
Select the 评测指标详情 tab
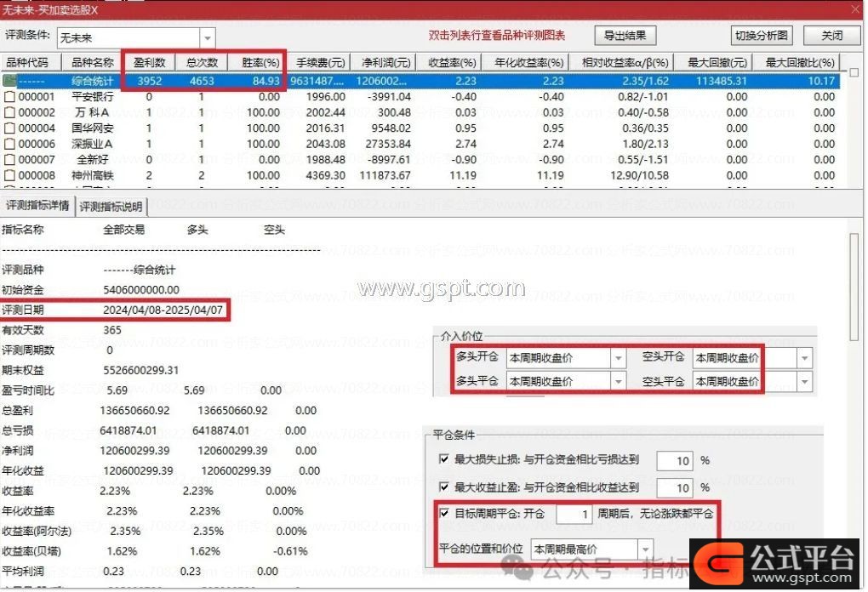pos(37,206)
